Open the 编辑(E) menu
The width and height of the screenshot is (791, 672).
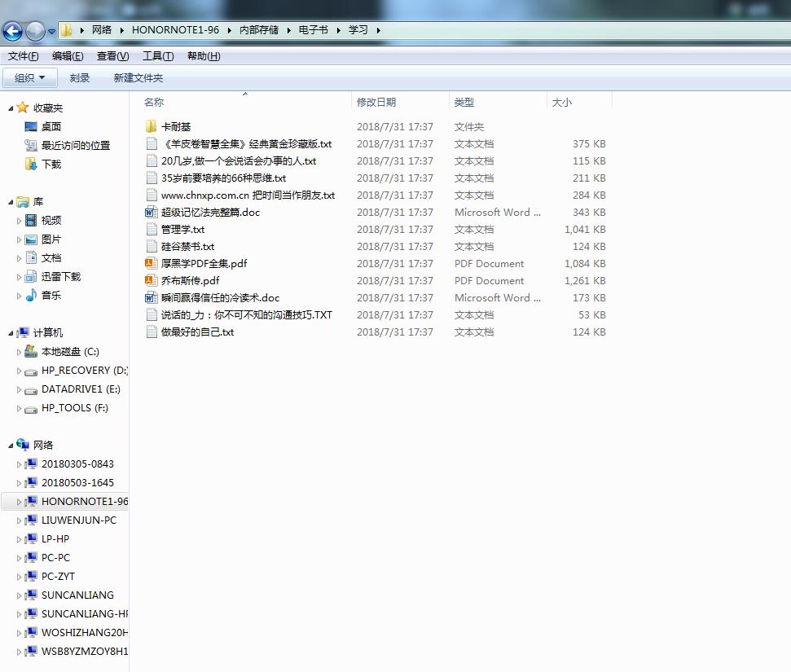click(x=68, y=56)
